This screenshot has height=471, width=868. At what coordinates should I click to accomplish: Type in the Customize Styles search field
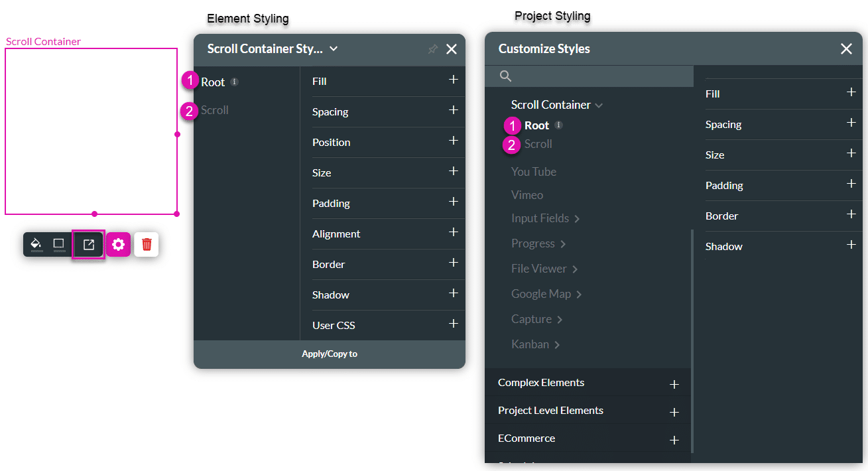coord(590,76)
